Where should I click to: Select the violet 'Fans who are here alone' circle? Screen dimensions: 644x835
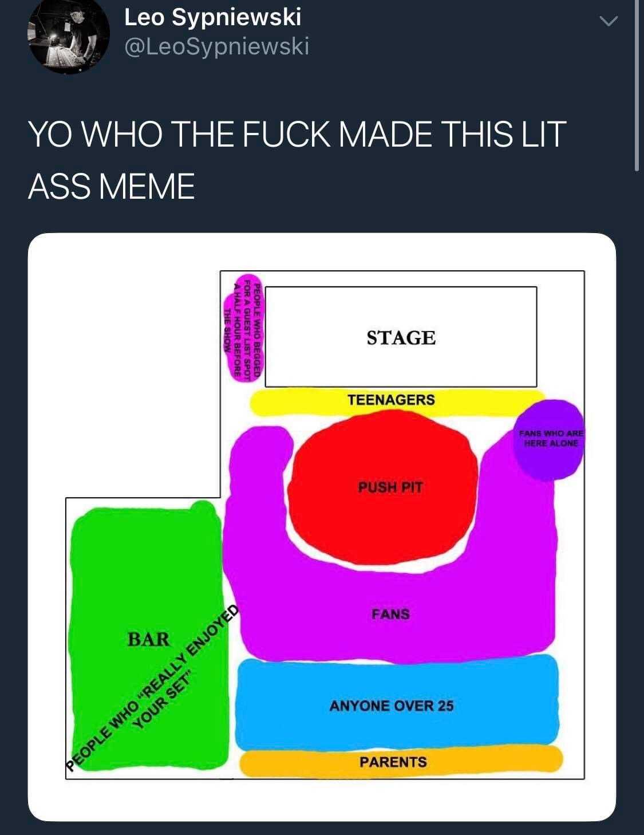pos(548,439)
